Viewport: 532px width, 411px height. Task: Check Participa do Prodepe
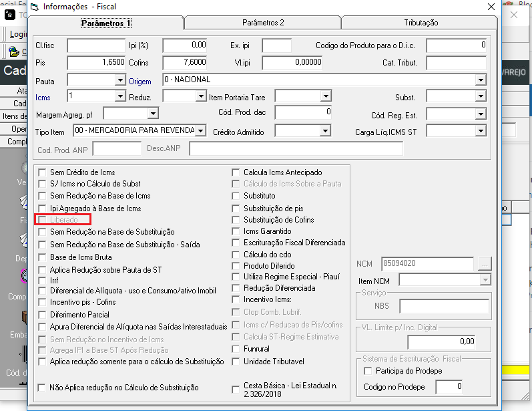point(367,371)
